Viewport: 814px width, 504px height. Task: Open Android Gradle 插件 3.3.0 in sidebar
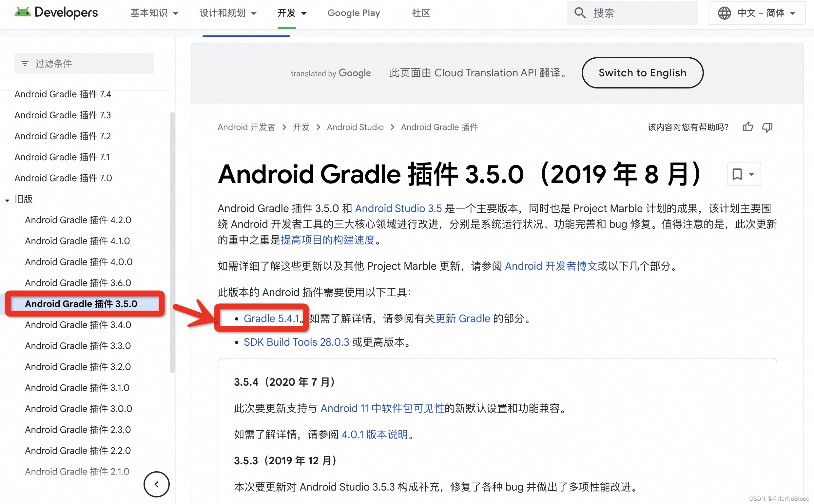[x=78, y=346]
